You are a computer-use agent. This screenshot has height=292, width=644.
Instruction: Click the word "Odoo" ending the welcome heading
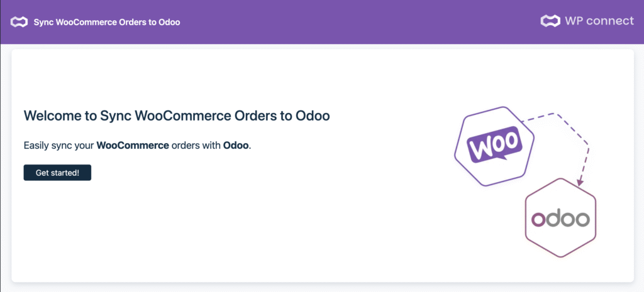[313, 116]
